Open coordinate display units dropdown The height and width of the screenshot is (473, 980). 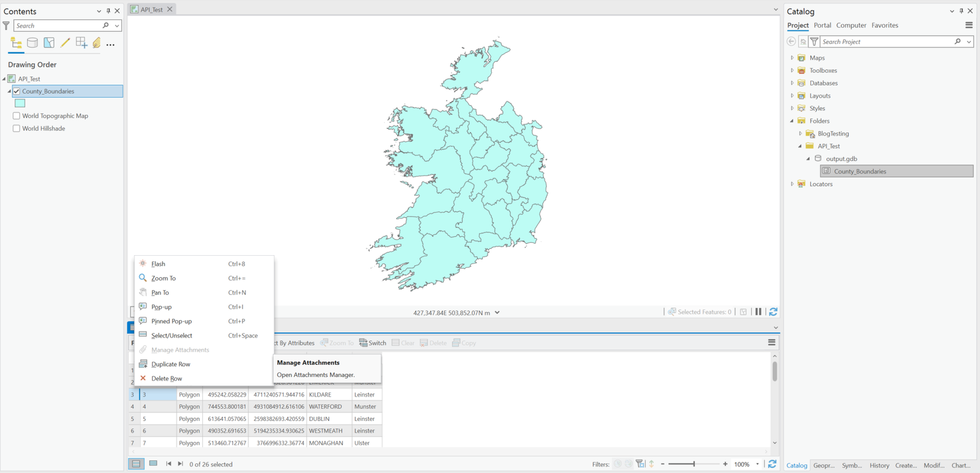click(x=497, y=313)
